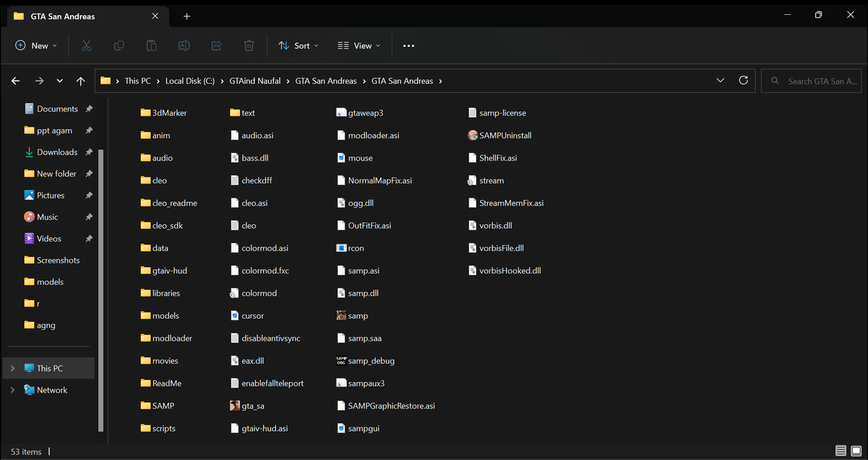Close the GTA San Andreas tab
Screen dimensions: 868x460
click(x=155, y=16)
